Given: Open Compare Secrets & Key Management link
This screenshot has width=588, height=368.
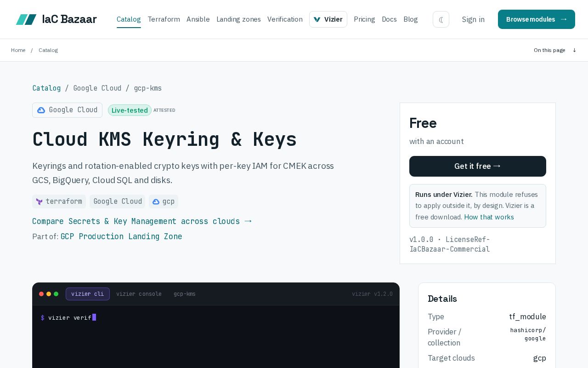Looking at the screenshot, I should (142, 221).
